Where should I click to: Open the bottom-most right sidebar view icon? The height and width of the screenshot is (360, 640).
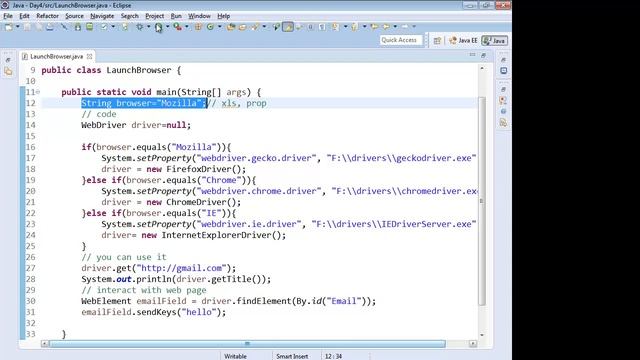click(x=503, y=122)
